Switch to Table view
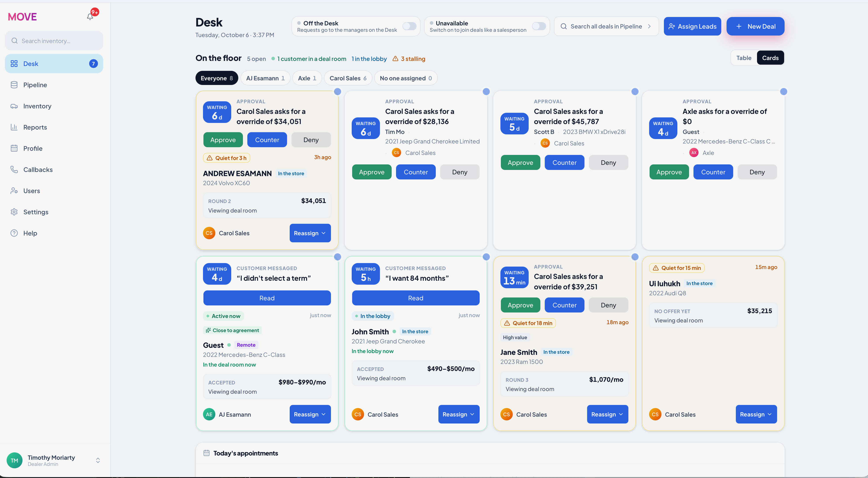This screenshot has width=868, height=478. [744, 58]
